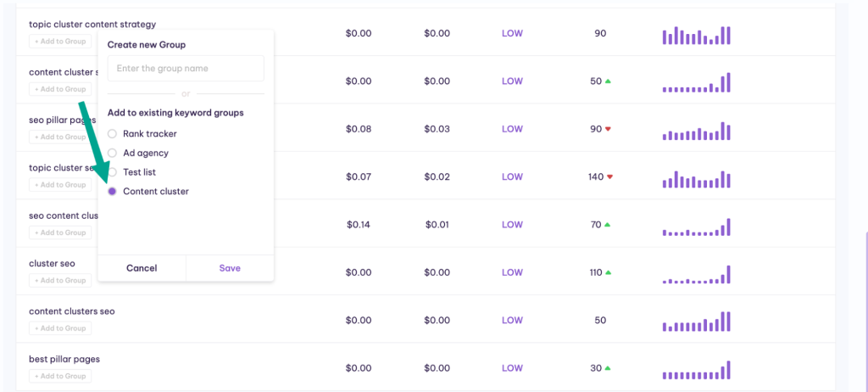Click green up arrow beside 30
Screen dimensions: 868x392
click(x=607, y=368)
